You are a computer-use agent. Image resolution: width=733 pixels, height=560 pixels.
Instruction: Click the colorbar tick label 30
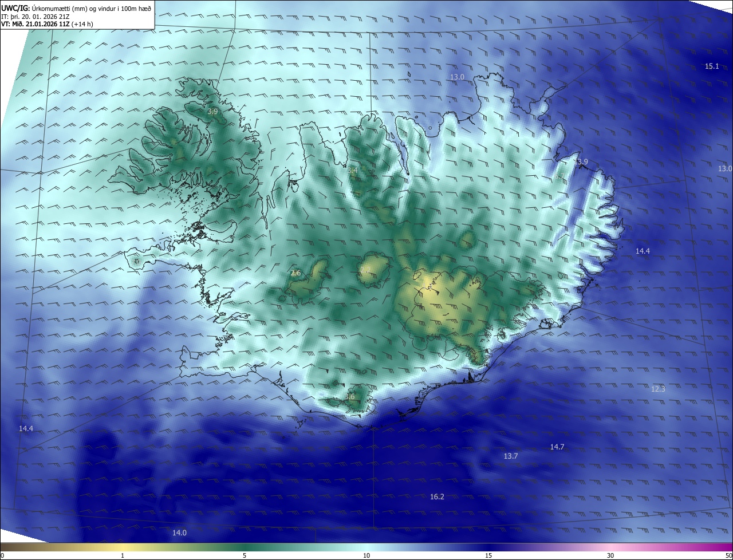click(x=610, y=555)
